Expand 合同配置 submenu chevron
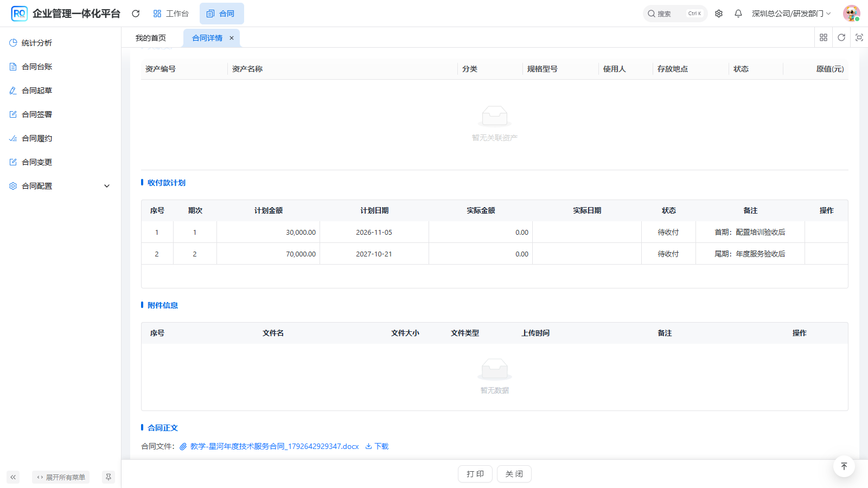 pos(107,186)
